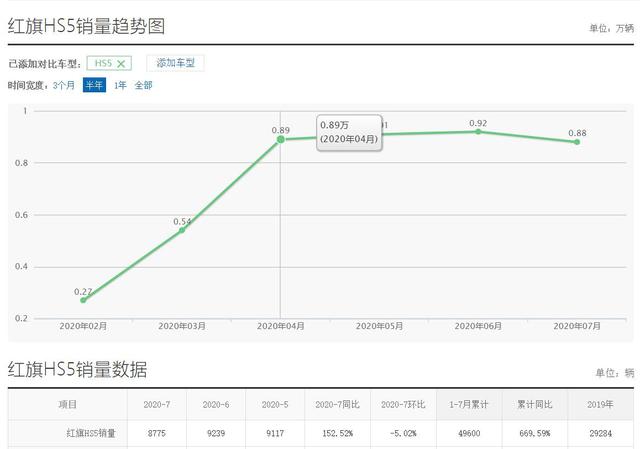Click the 9117 sales cell
The width and height of the screenshot is (640, 449).
click(275, 433)
